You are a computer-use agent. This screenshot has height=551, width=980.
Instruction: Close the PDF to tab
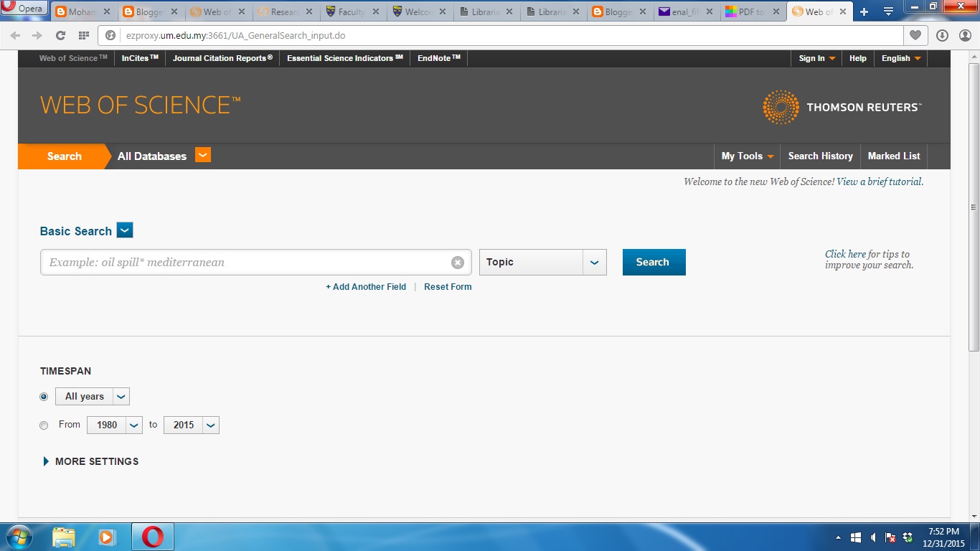coord(776,12)
